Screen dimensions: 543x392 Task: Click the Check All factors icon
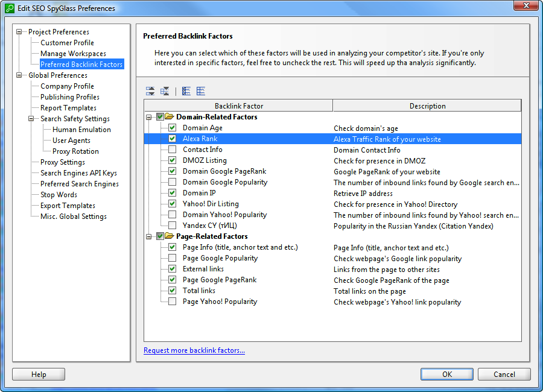coord(186,91)
